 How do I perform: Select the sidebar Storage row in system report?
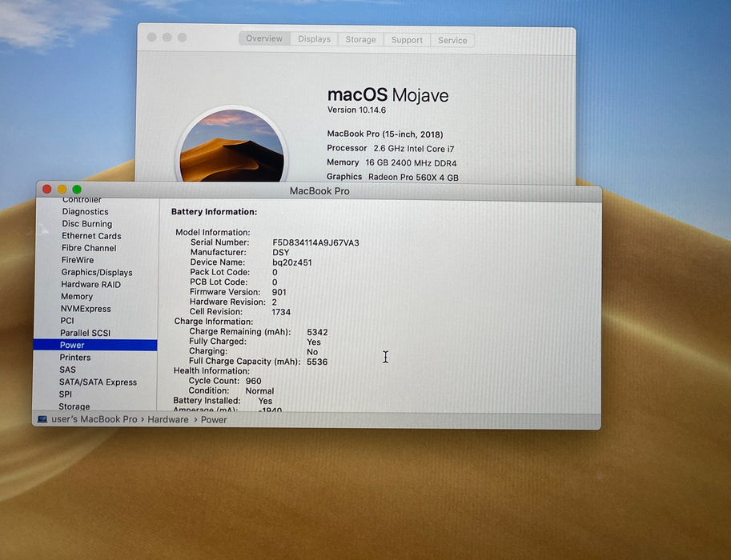[74, 406]
